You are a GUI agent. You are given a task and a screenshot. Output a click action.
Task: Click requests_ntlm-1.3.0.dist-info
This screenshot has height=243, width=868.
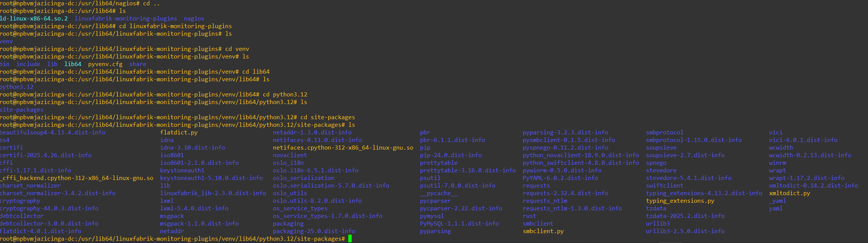click(572, 208)
